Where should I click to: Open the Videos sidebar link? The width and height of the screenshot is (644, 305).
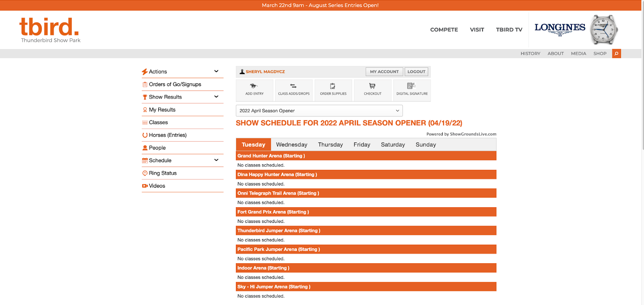click(x=157, y=186)
